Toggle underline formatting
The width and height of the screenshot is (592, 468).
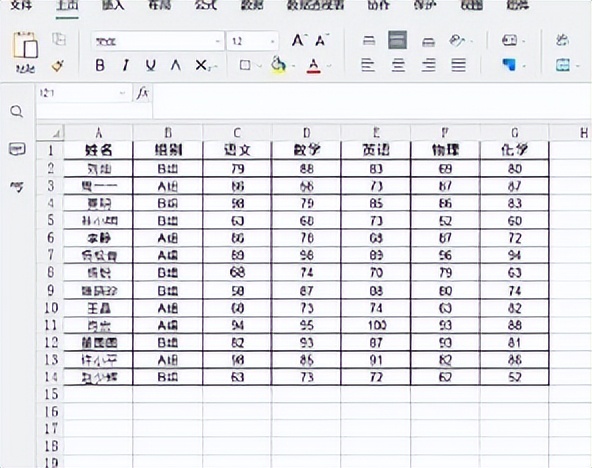(x=151, y=66)
